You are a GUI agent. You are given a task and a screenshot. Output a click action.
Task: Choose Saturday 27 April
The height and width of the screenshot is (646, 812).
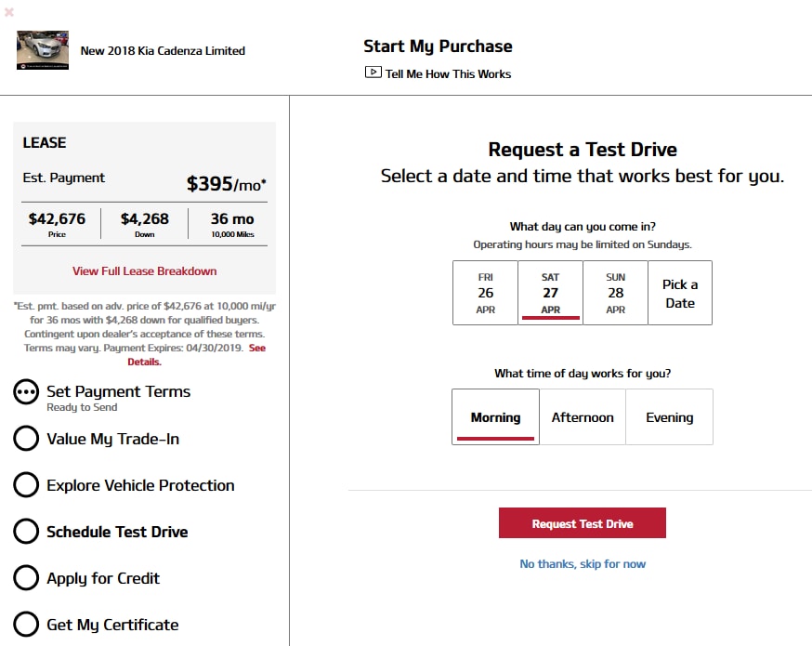click(551, 293)
